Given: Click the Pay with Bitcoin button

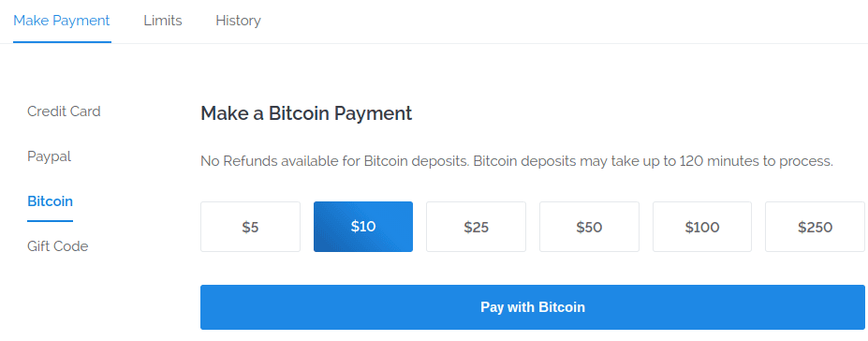Looking at the screenshot, I should [533, 307].
